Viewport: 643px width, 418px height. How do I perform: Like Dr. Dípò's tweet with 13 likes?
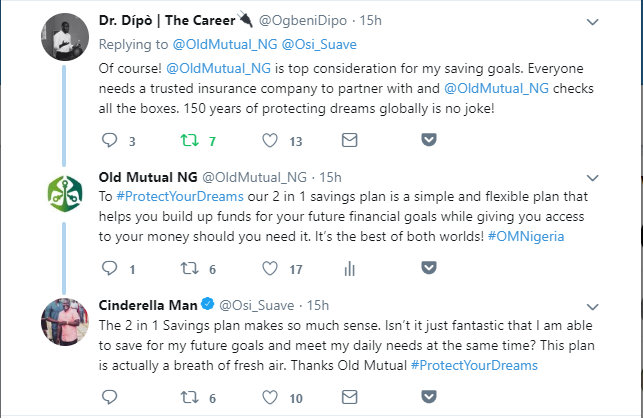pyautogui.click(x=268, y=141)
